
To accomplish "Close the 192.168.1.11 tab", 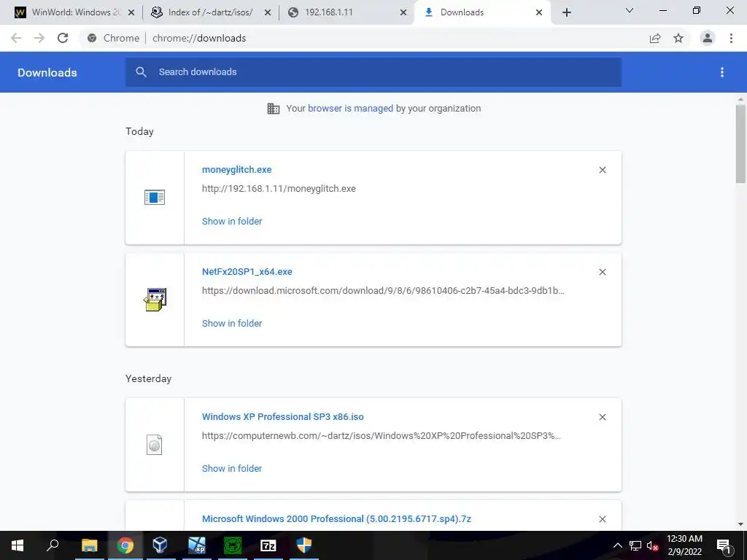I will [403, 12].
